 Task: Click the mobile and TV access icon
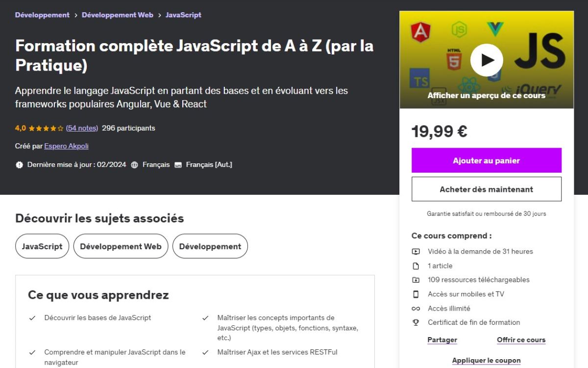click(416, 294)
